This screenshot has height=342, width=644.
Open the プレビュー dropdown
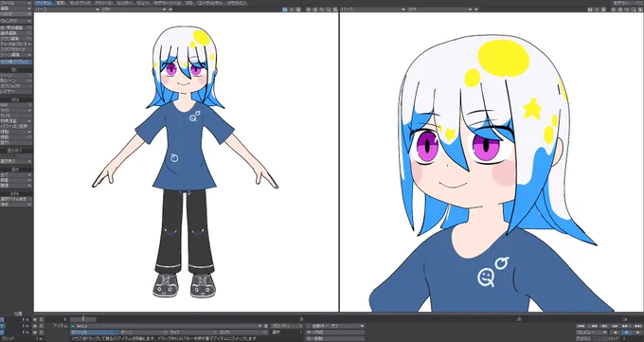[591, 333]
